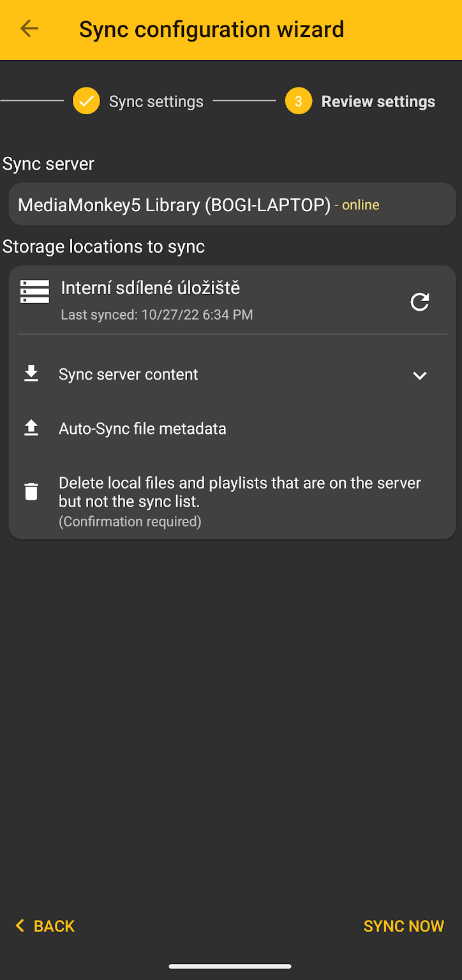Tap the Sync server content row label
462x980 pixels.
128,375
